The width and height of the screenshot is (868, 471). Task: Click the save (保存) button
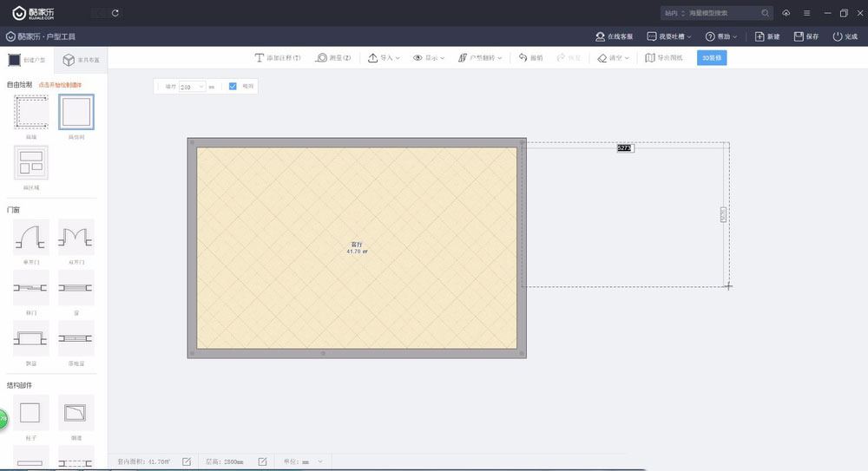[806, 36]
